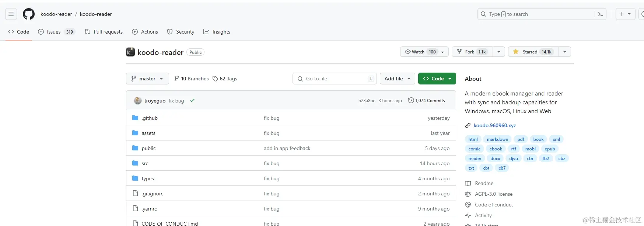Open the Readme link
This screenshot has width=644, height=226.
pos(484,183)
